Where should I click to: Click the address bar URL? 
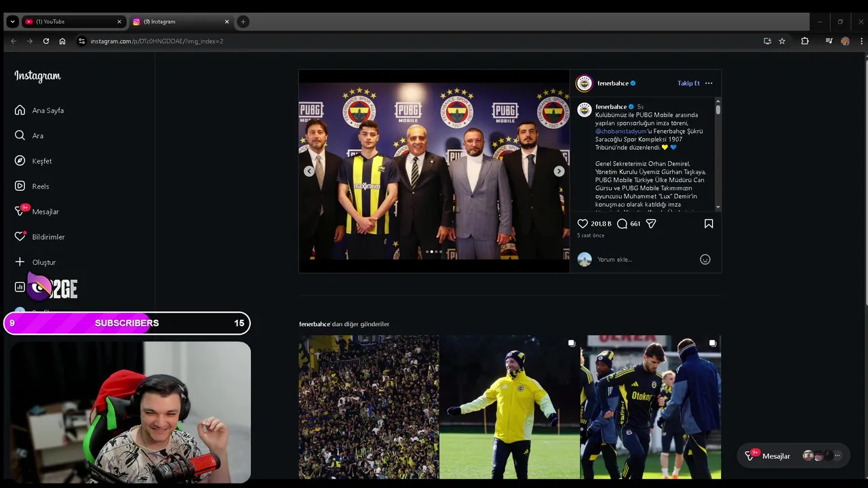pos(157,41)
